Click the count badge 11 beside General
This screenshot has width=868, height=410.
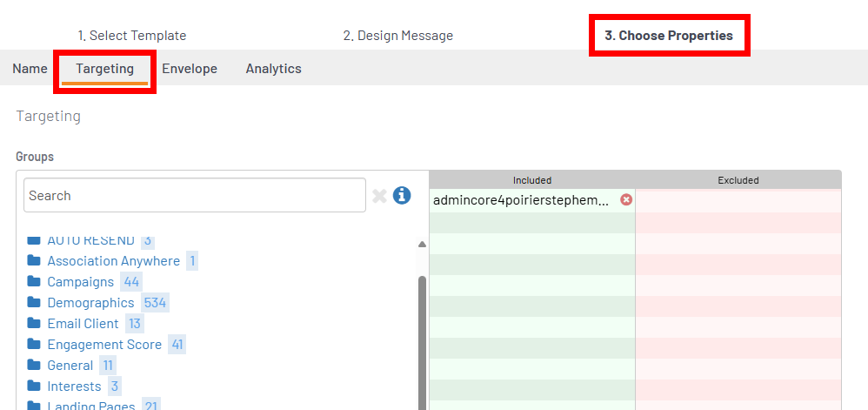click(x=108, y=366)
